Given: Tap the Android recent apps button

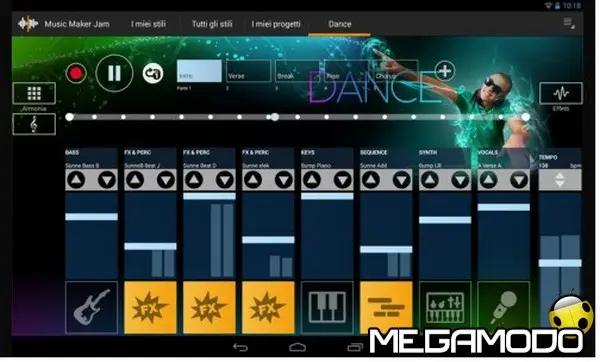Looking at the screenshot, I should point(355,347).
